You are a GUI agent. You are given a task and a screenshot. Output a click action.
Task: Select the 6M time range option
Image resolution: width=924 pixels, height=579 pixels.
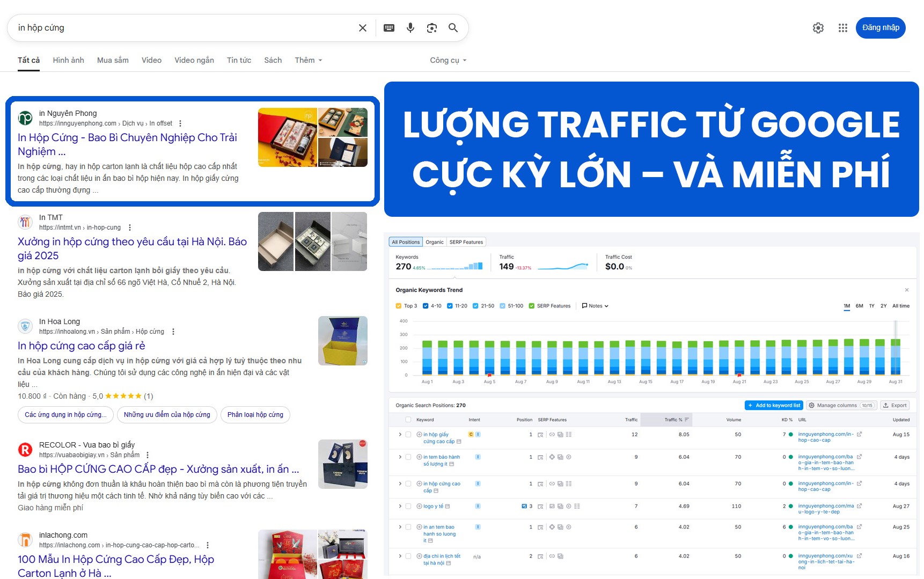[859, 306]
